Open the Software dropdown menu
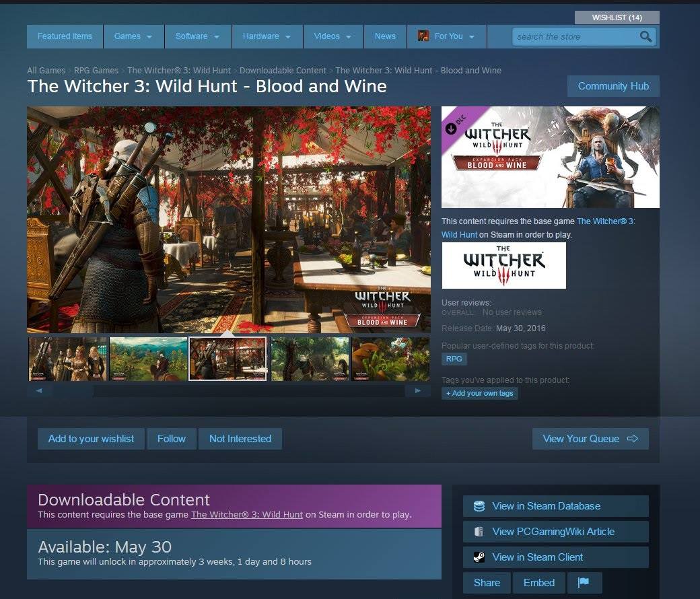700x599 pixels. click(x=197, y=36)
